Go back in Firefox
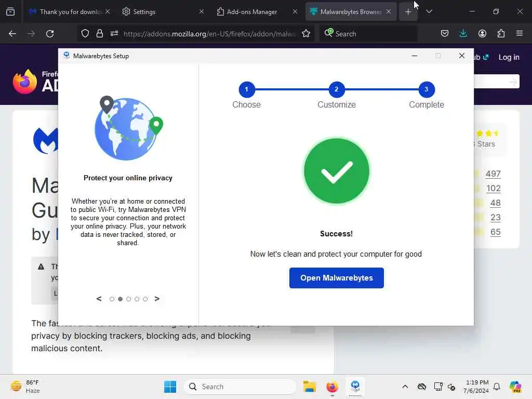This screenshot has width=532, height=399. pos(12,34)
